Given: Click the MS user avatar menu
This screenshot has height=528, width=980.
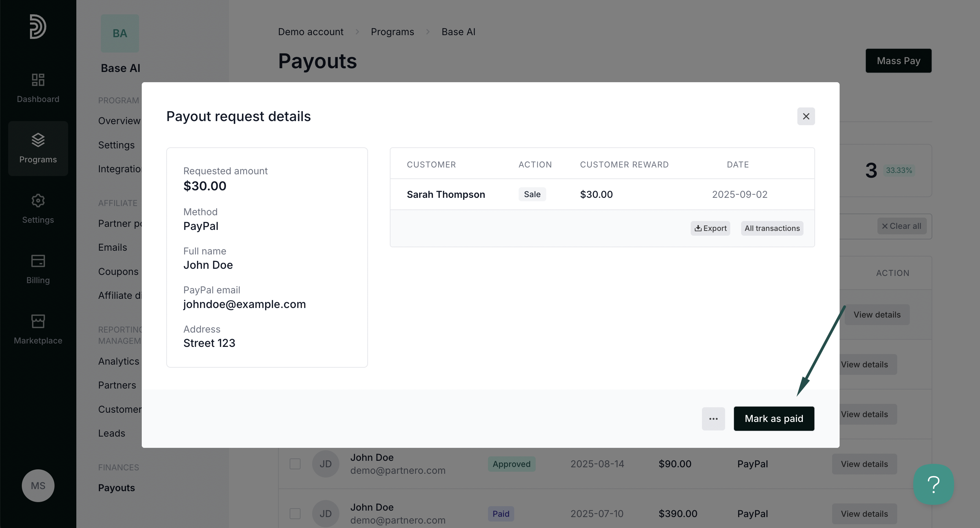Looking at the screenshot, I should [x=38, y=486].
